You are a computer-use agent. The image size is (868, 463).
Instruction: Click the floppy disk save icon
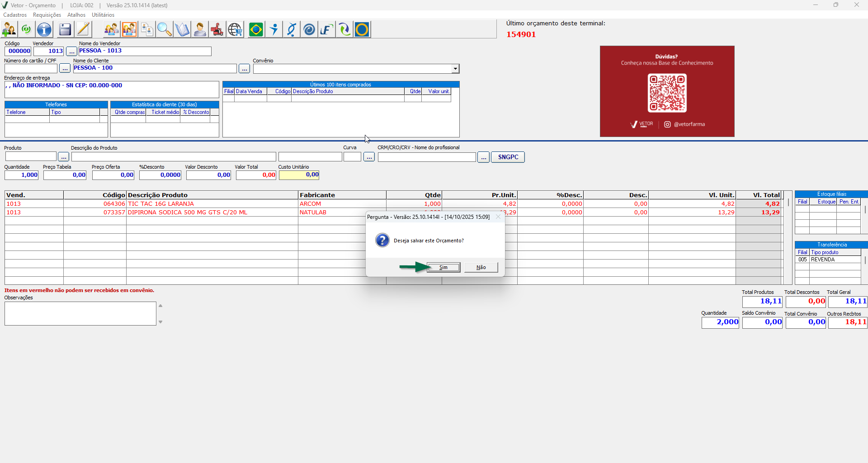tap(65, 30)
